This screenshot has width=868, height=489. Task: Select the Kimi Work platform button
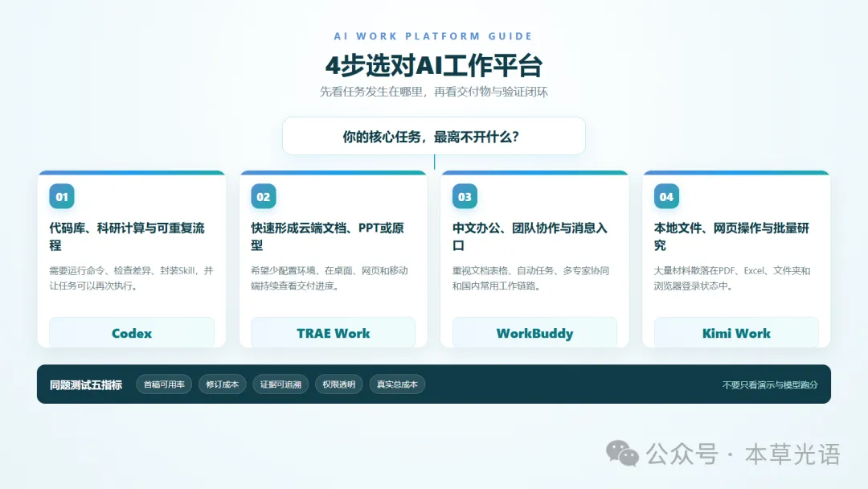(x=736, y=333)
